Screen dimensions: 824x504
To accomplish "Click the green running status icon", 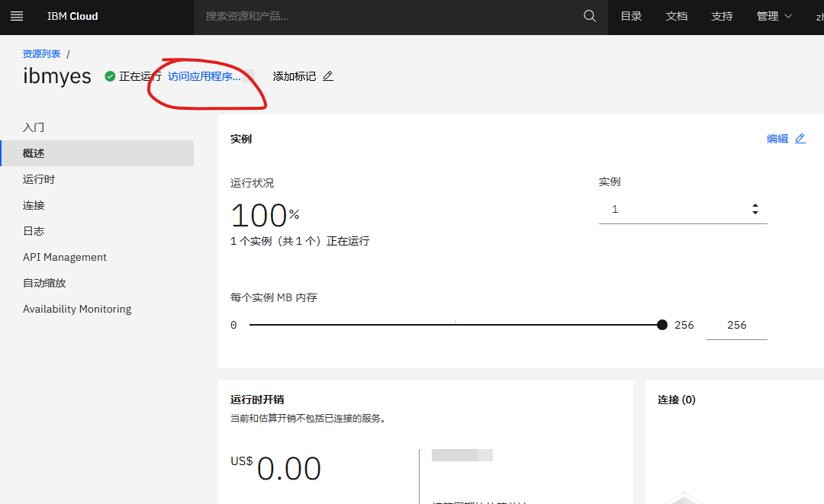I will (x=110, y=77).
